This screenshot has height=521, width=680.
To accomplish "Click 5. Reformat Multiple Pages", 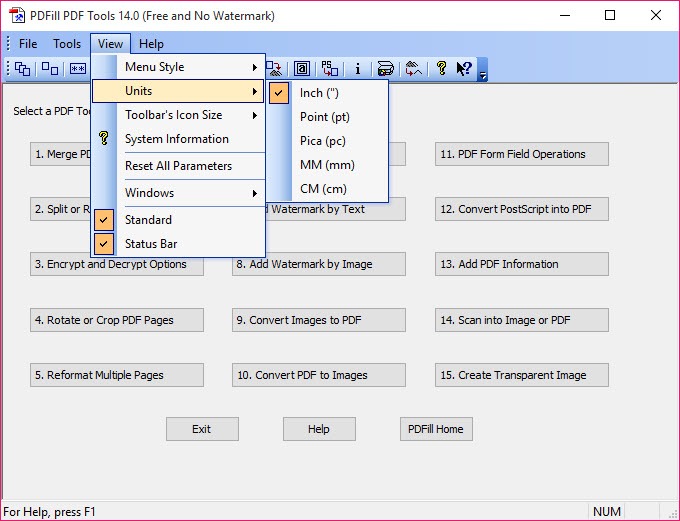I will pos(117,375).
